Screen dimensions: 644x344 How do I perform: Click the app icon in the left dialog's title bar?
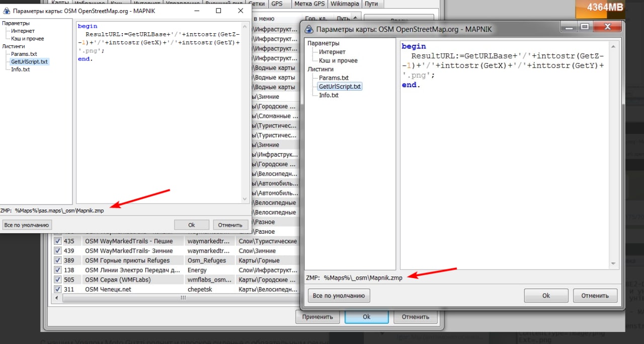[x=7, y=11]
